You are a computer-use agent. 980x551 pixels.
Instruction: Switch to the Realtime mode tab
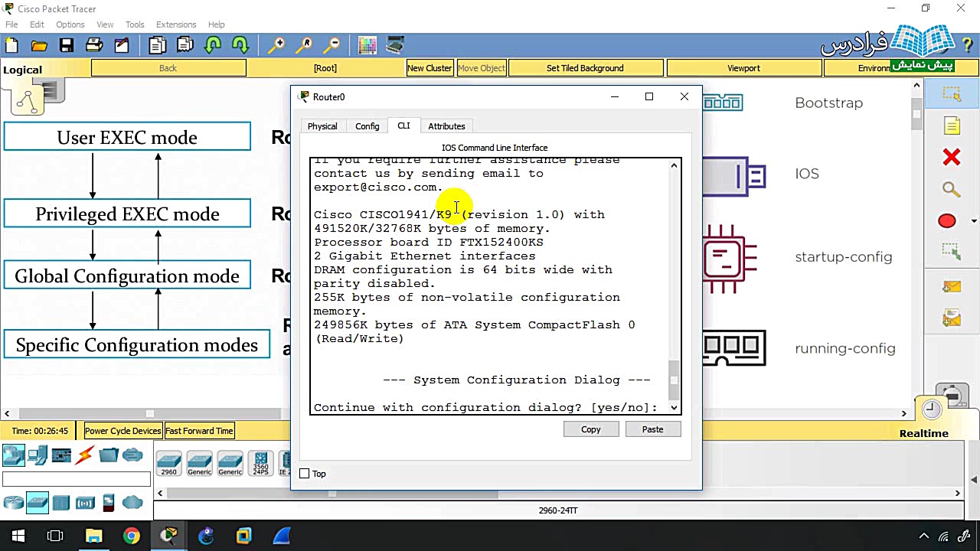924,433
